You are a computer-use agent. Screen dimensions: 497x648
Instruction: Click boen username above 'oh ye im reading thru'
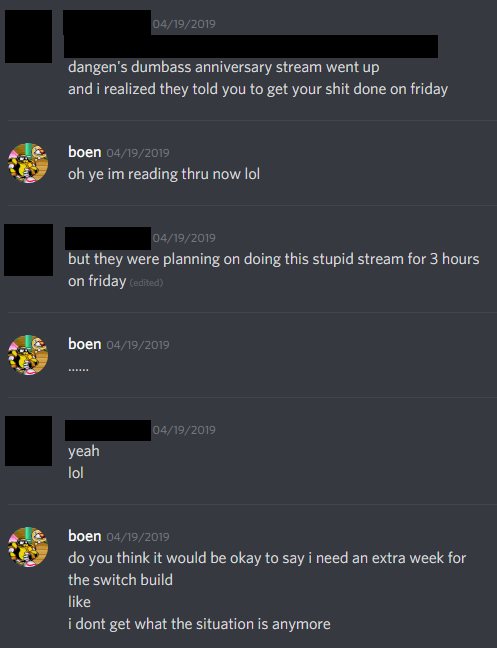tap(85, 152)
